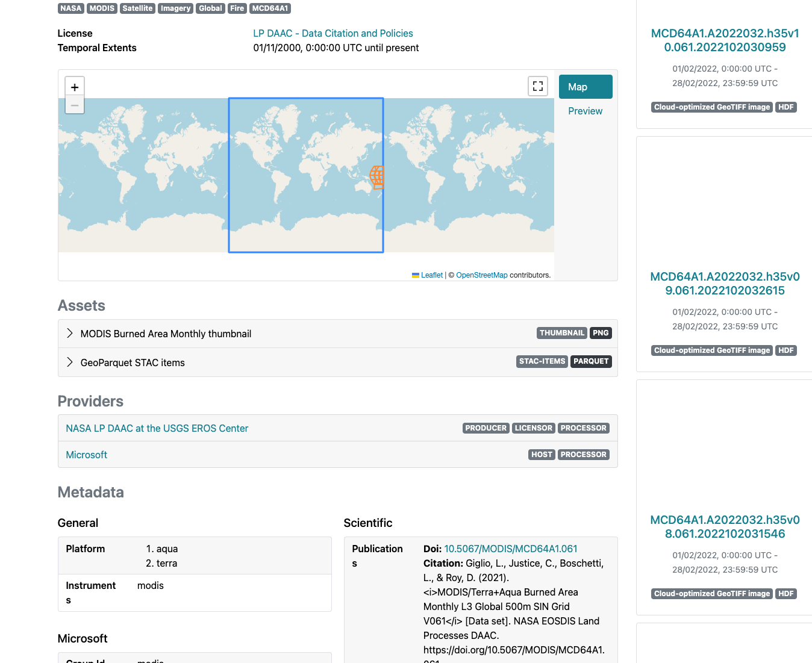812x663 pixels.
Task: Follow the DOI 10.5067/MODIS/MCD64A1.061 link
Action: tap(510, 549)
